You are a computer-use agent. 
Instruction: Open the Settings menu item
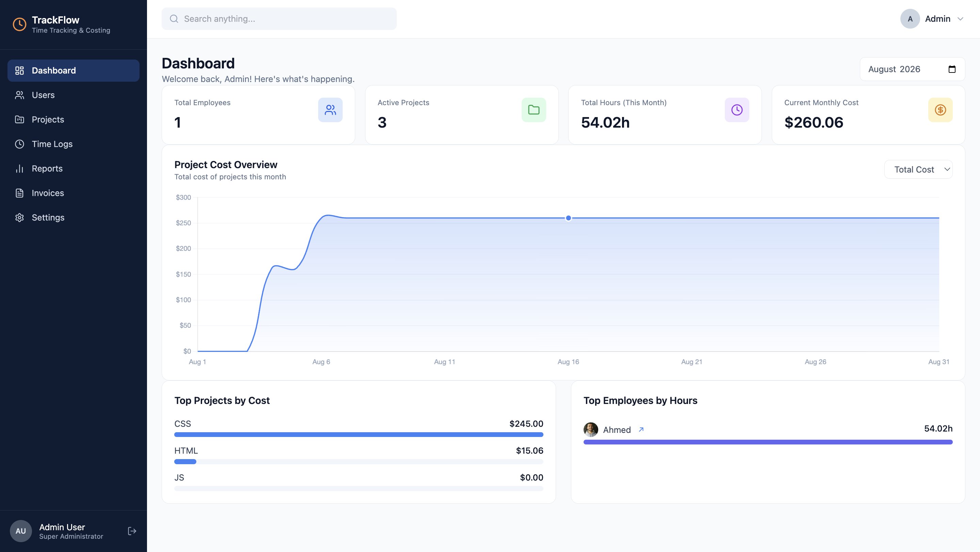pyautogui.click(x=73, y=217)
